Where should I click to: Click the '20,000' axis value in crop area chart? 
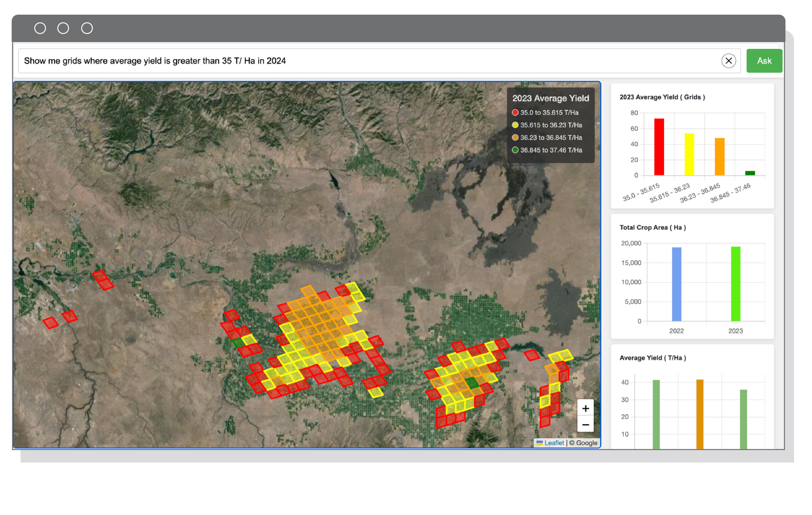(631, 243)
